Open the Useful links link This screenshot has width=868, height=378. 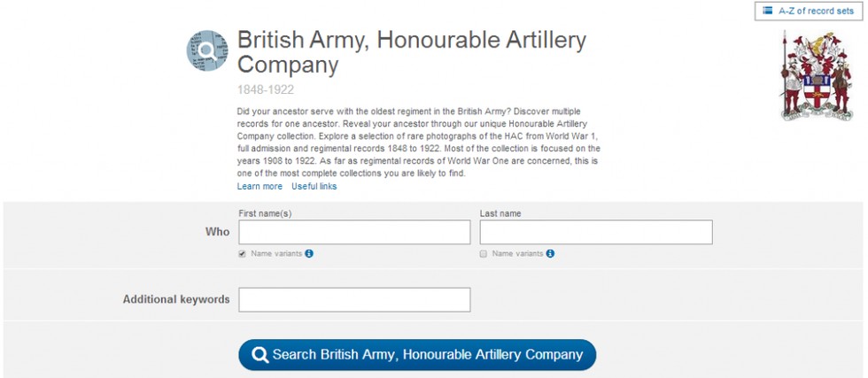coord(314,187)
